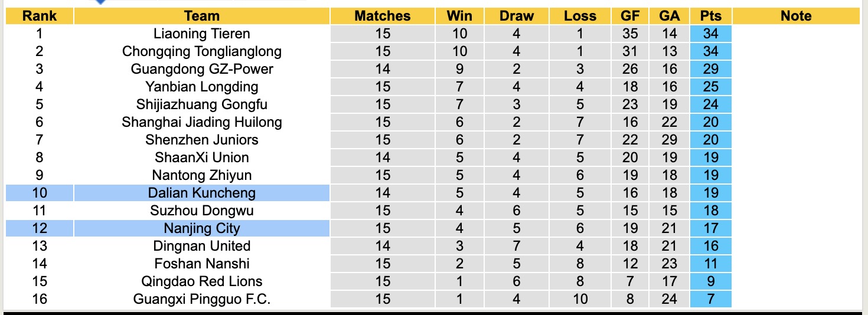868x315 pixels.
Task: Select rank 12 highlighted cell
Action: pos(40,228)
